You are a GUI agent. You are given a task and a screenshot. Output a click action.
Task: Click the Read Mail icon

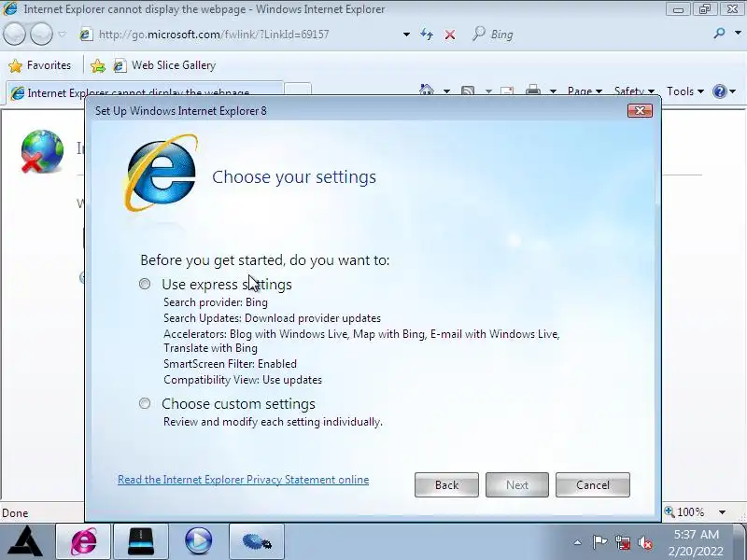pos(507,91)
